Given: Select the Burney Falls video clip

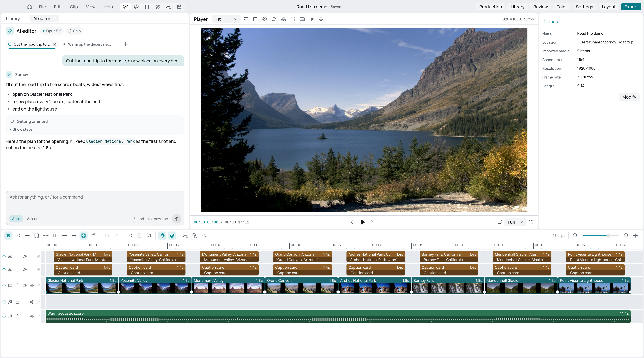Looking at the screenshot, I should click(x=448, y=286).
